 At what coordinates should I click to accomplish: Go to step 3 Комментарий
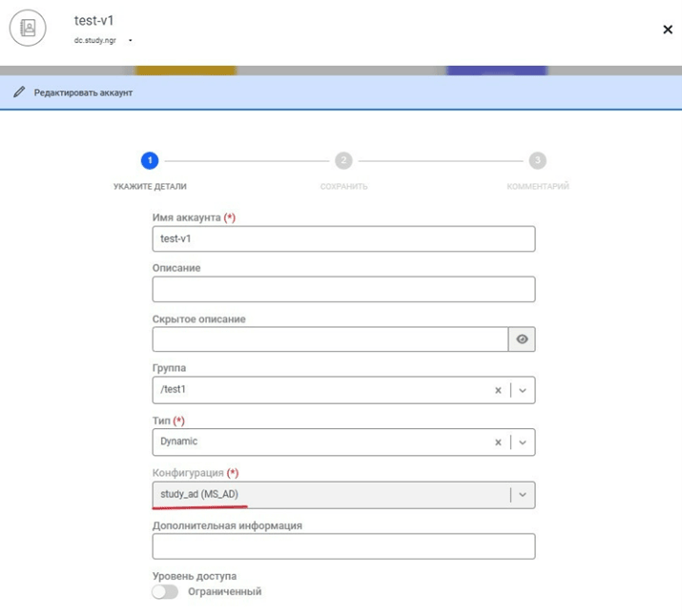click(x=538, y=160)
